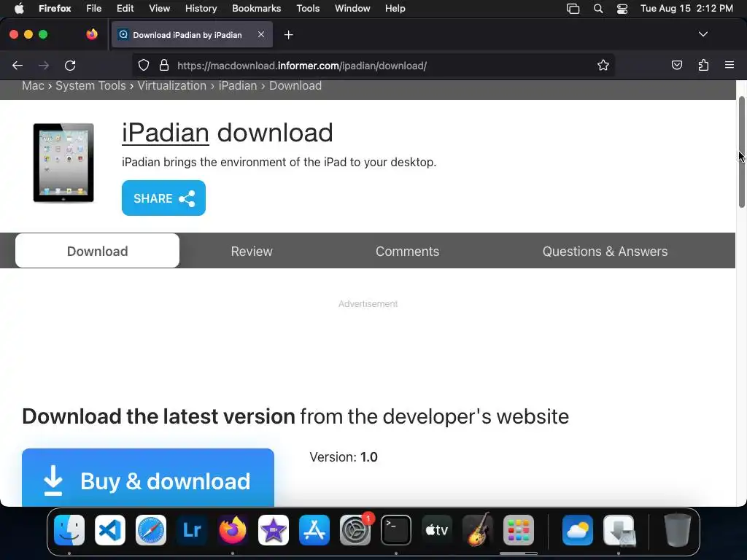Launch Visual Studio Code from the dock
Screen dimensions: 747x560
(110, 530)
